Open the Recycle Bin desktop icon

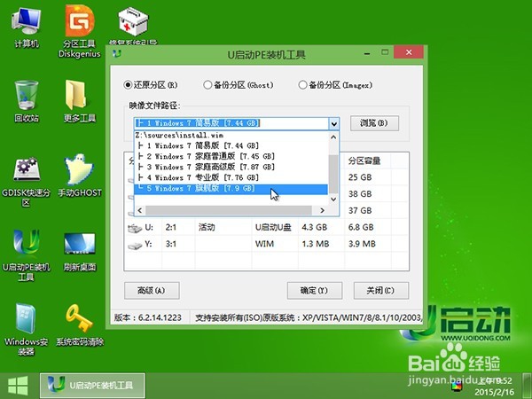(x=26, y=101)
